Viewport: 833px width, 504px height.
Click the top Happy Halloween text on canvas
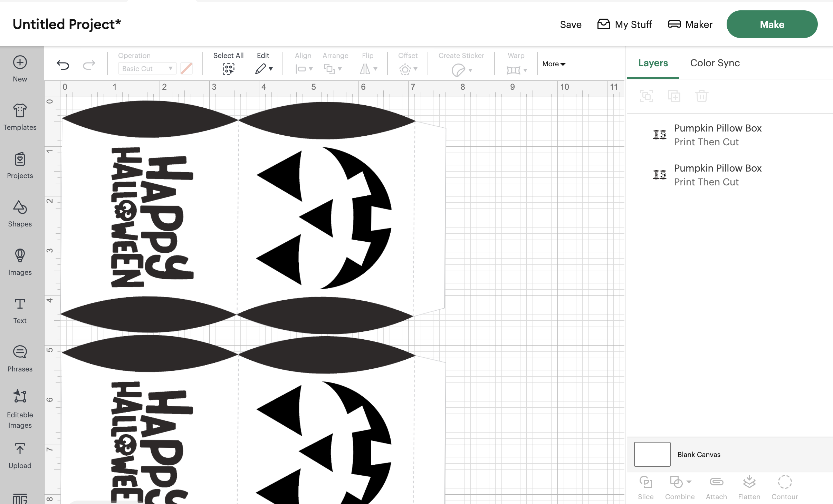click(152, 217)
